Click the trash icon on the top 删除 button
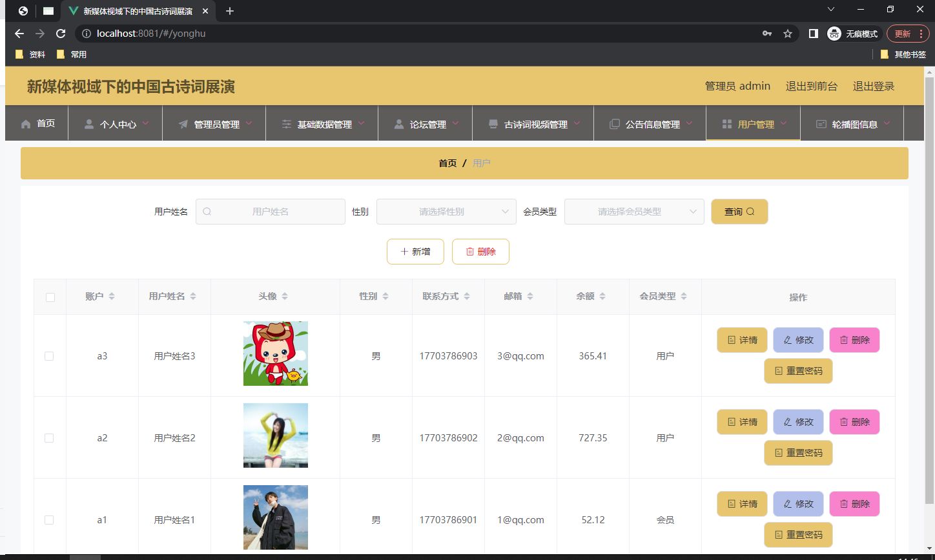This screenshot has height=560, width=935. pos(471,252)
